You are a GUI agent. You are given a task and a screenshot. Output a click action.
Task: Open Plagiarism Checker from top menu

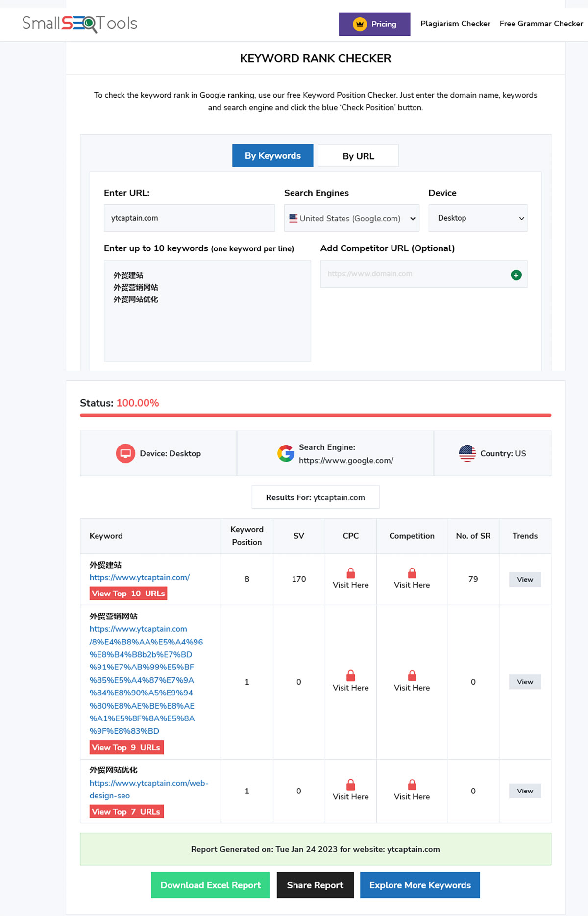pos(455,24)
